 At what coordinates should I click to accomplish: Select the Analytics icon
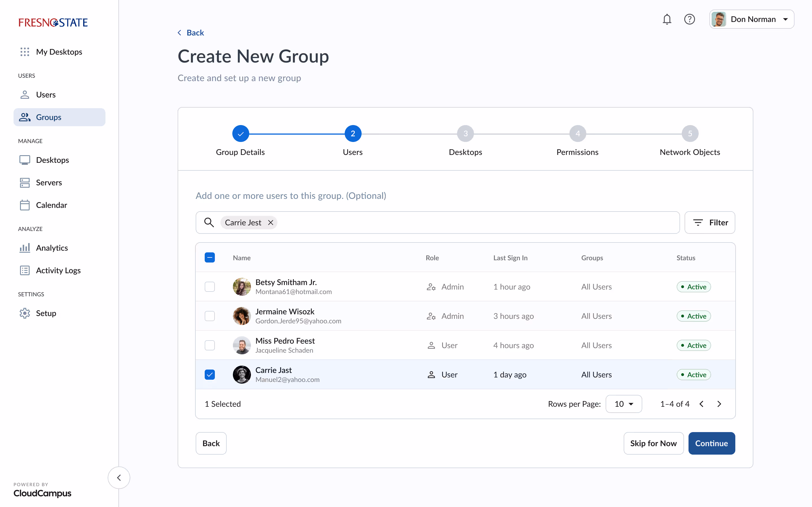(x=25, y=248)
